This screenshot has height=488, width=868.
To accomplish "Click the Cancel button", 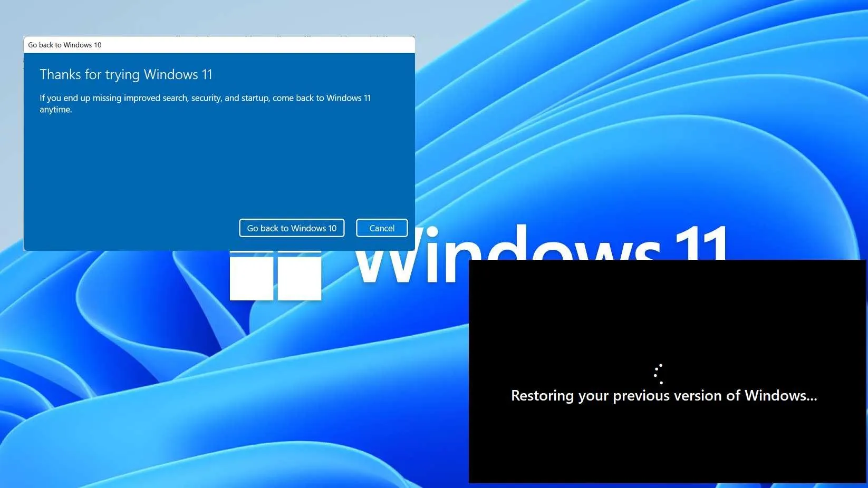I will point(381,228).
